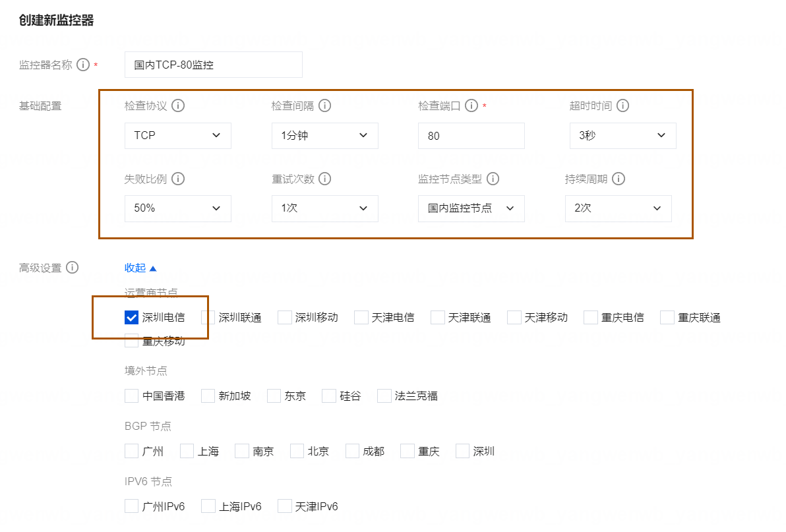
Task: Click the IPV6 节点 section label
Action: click(x=148, y=481)
